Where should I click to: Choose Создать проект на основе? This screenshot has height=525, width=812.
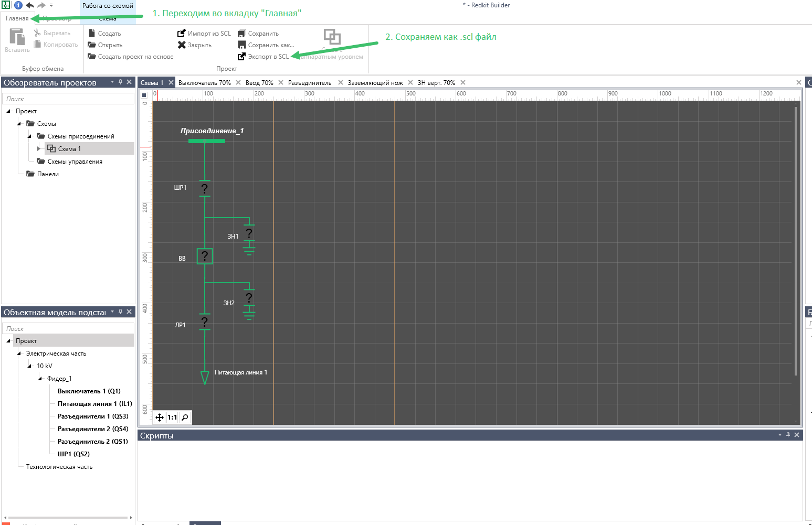pos(131,57)
